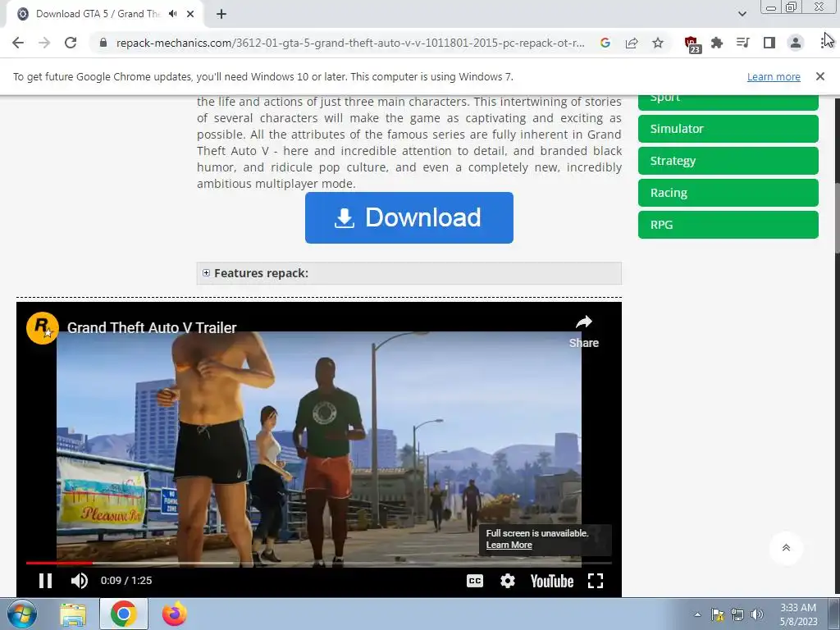The height and width of the screenshot is (630, 840).
Task: Share this page using the share icon
Action: [632, 43]
